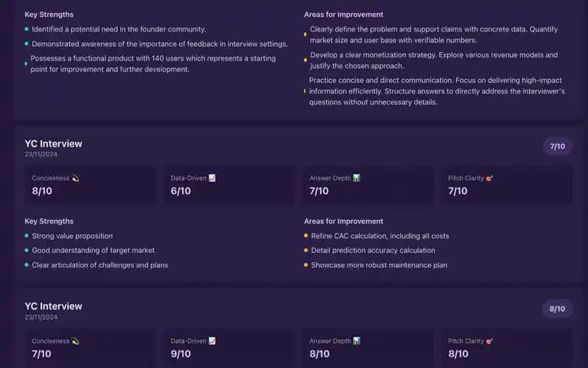The height and width of the screenshot is (368, 588).
Task: Click the Pitch Clarity 7/10 score card
Action: pyautogui.click(x=507, y=185)
